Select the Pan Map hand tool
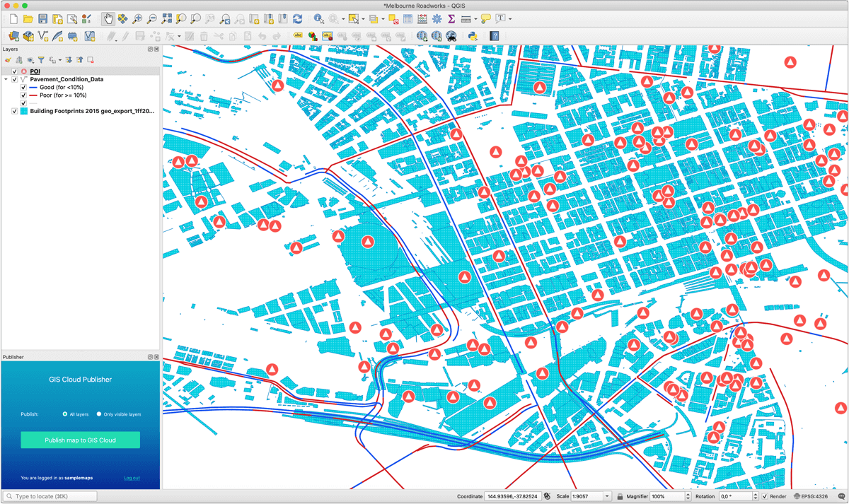Screen dimensions: 849x504 pyautogui.click(x=108, y=19)
